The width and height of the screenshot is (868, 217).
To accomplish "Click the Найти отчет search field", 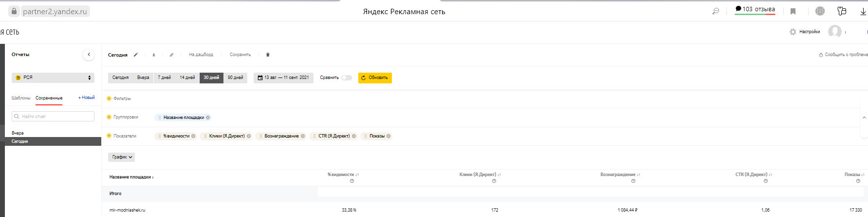I will pos(53,116).
